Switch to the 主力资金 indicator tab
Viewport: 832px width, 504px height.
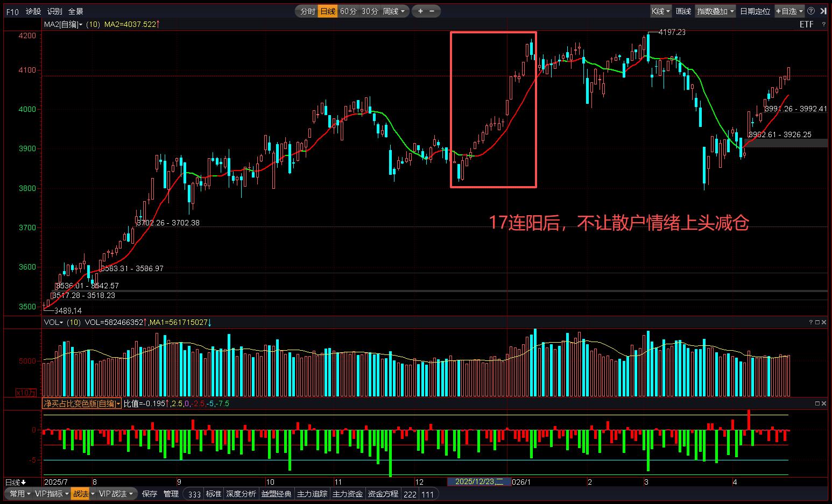point(348,494)
